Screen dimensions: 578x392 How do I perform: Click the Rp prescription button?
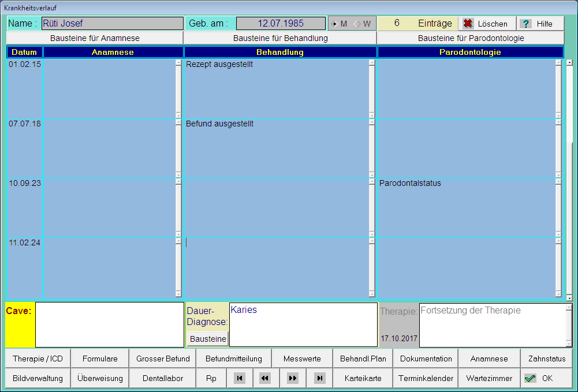click(211, 378)
